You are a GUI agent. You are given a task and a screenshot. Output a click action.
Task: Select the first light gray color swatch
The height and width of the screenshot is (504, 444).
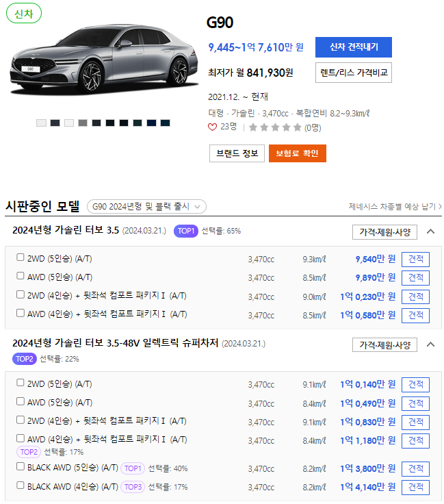coord(42,123)
